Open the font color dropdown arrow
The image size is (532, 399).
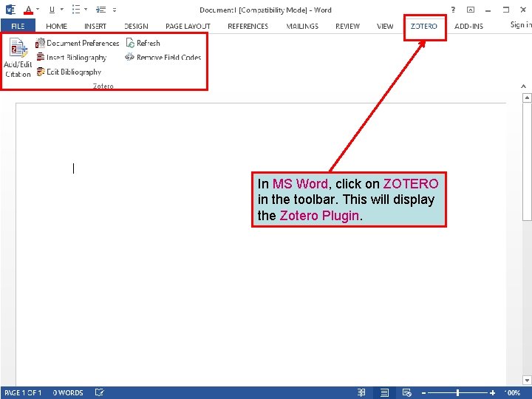[x=38, y=9]
